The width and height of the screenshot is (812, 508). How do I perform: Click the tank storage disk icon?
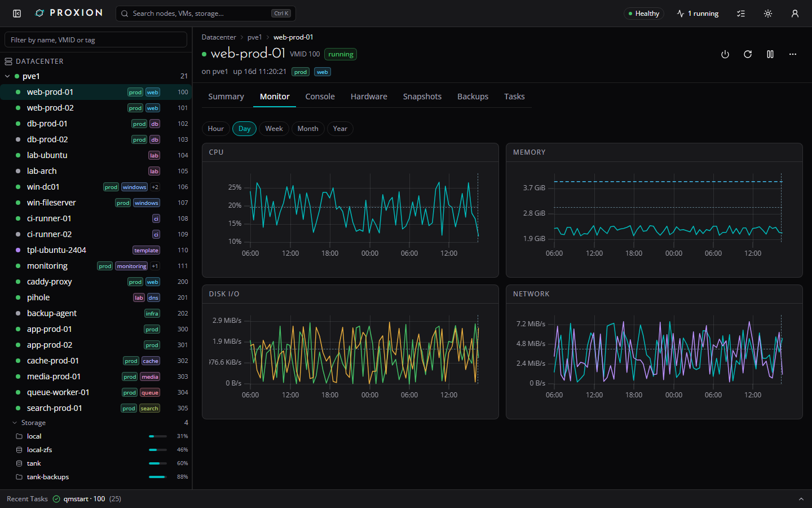[19, 463]
